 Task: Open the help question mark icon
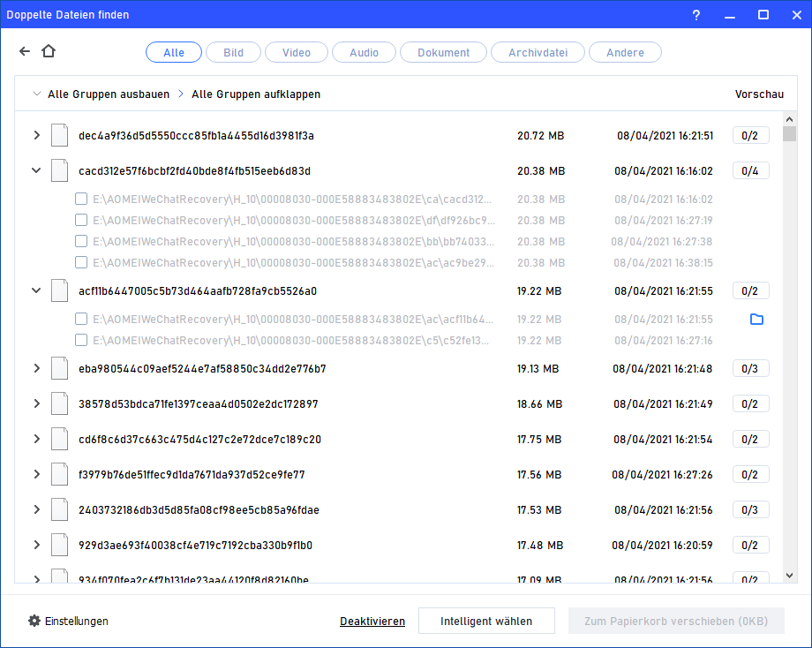695,15
